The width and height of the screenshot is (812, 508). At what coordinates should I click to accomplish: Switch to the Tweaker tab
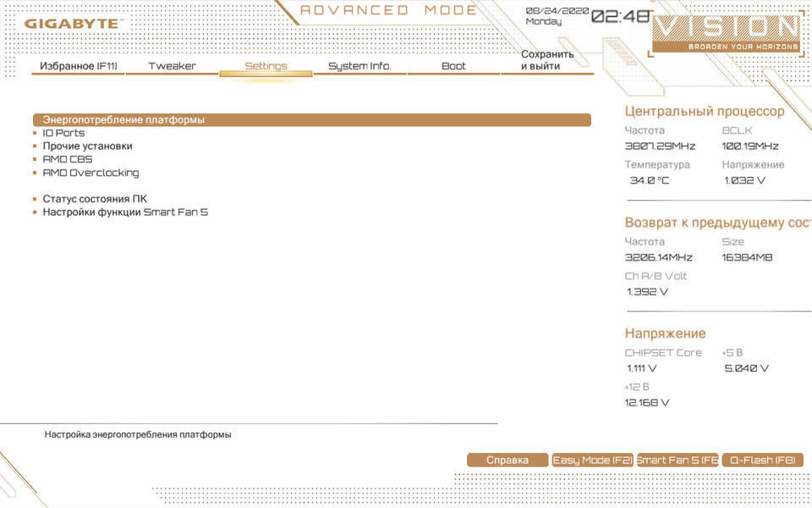[x=172, y=66]
